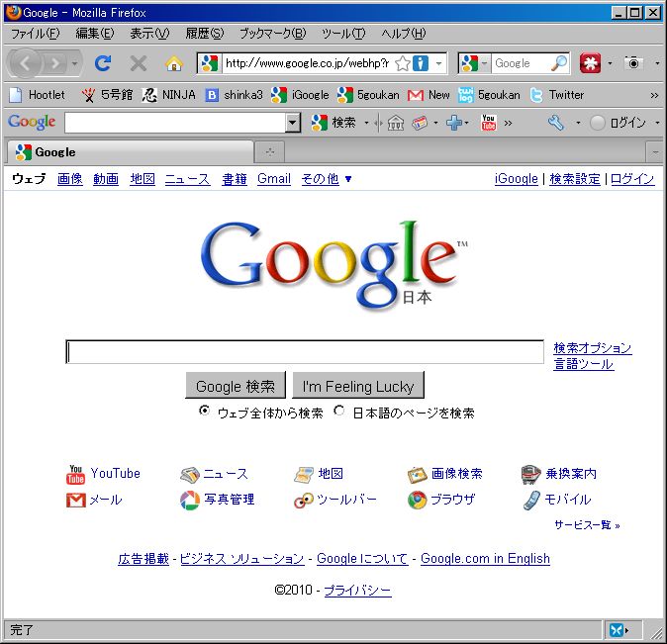Open Google.com in English link
The image size is (667, 644).
click(485, 559)
